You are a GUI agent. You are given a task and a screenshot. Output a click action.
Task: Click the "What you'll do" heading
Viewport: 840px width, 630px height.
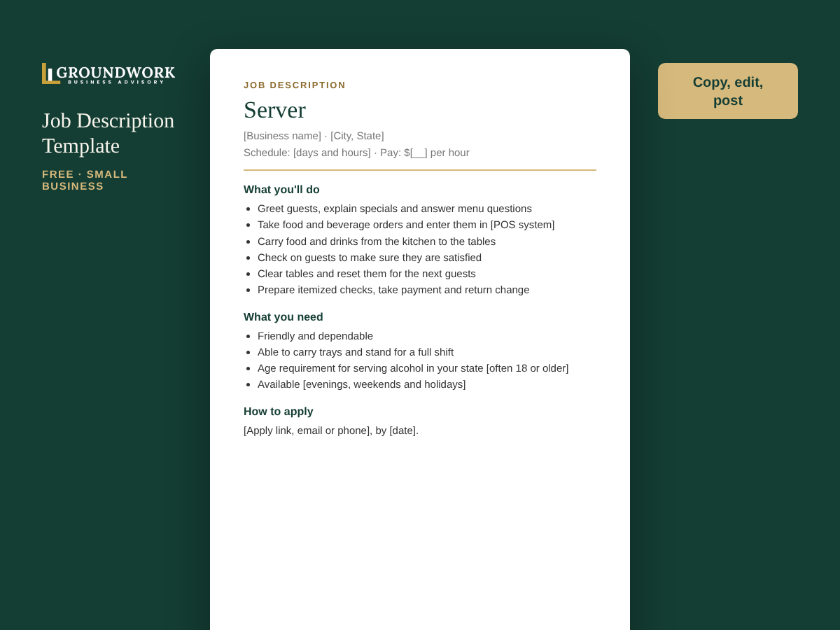[281, 190]
